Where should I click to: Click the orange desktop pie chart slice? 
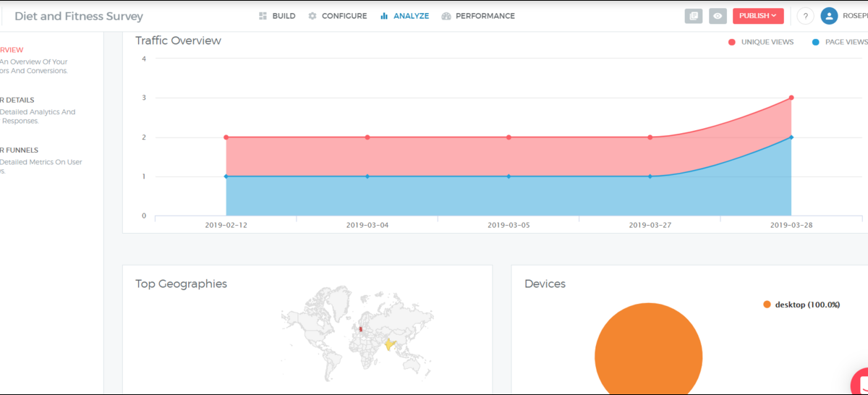click(x=648, y=356)
